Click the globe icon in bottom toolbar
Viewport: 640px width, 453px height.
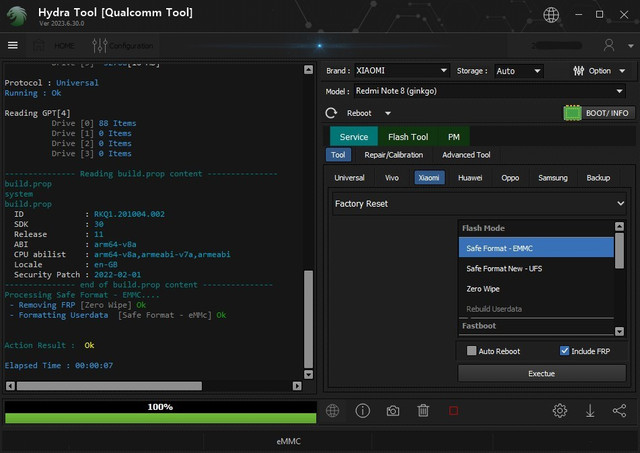[332, 411]
